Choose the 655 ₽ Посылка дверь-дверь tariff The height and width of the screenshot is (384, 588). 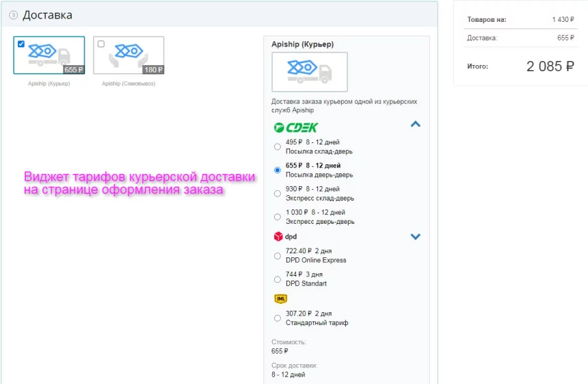tap(277, 170)
